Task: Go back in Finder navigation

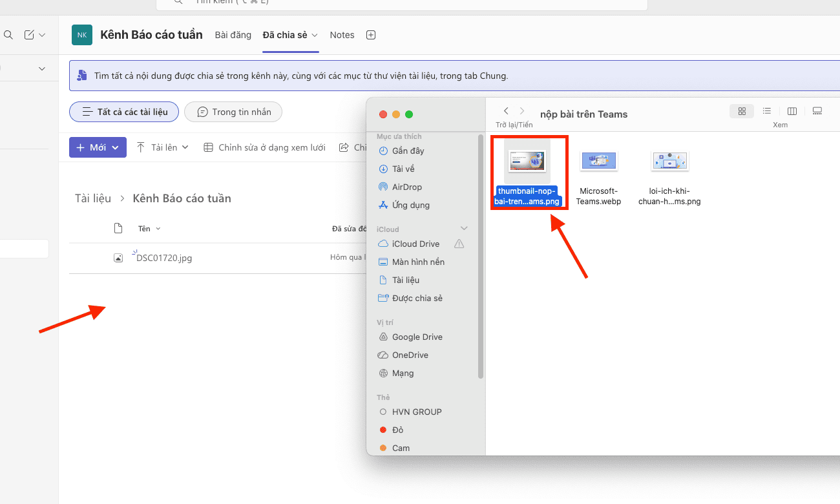Action: [506, 111]
